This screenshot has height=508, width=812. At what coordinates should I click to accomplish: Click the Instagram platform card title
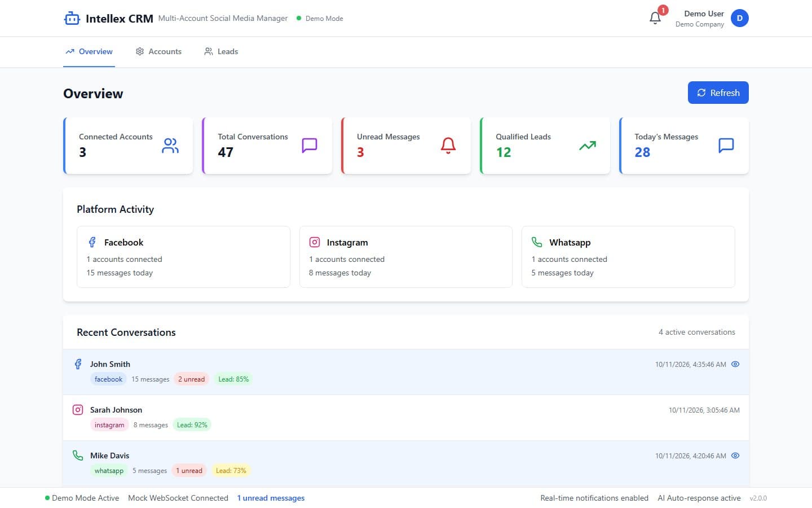coord(347,242)
